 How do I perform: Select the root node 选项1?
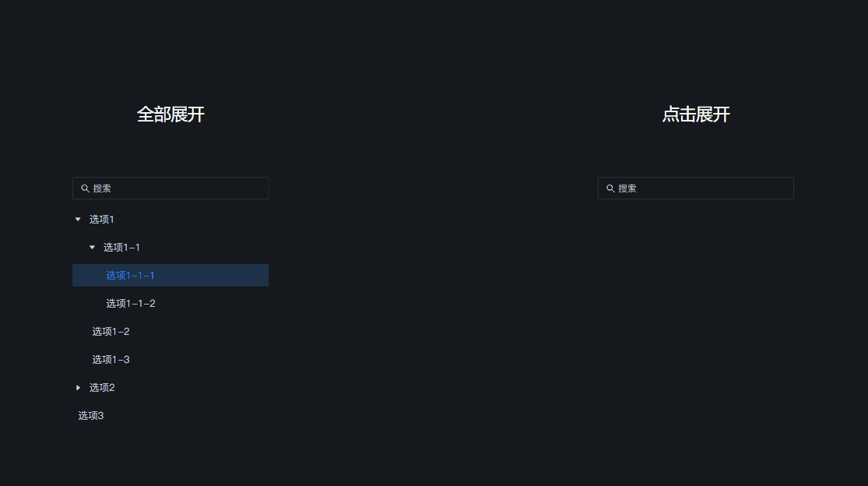coord(101,219)
